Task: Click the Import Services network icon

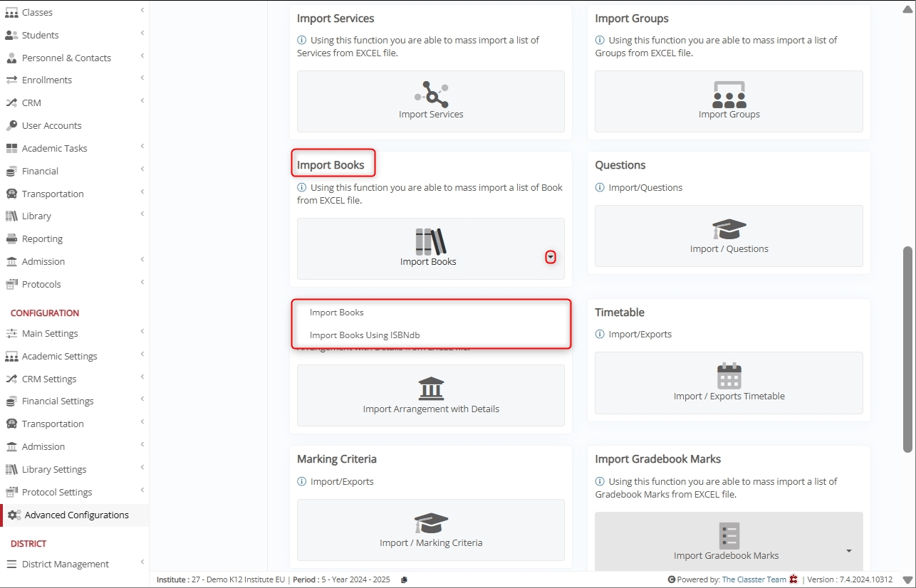Action: (x=431, y=94)
